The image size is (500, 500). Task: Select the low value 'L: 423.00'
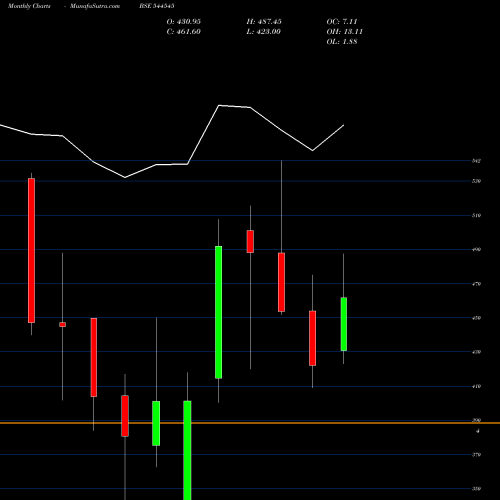tap(263, 32)
